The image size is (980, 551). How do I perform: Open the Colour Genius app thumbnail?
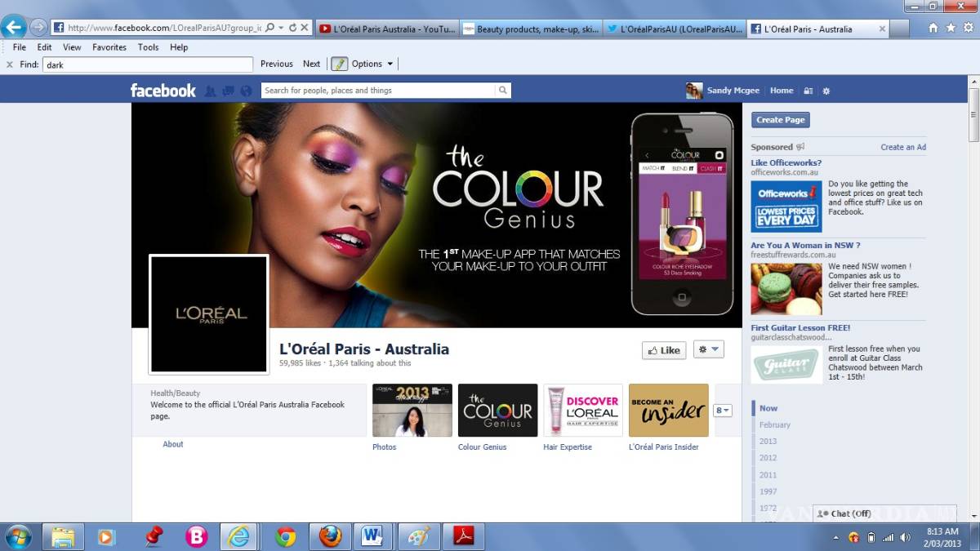(x=497, y=411)
